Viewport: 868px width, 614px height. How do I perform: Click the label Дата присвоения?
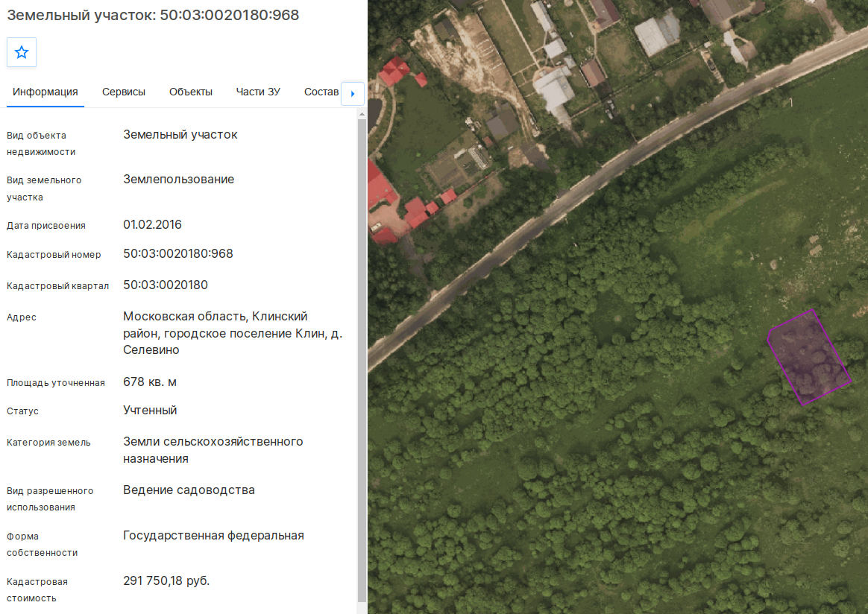pos(46,226)
